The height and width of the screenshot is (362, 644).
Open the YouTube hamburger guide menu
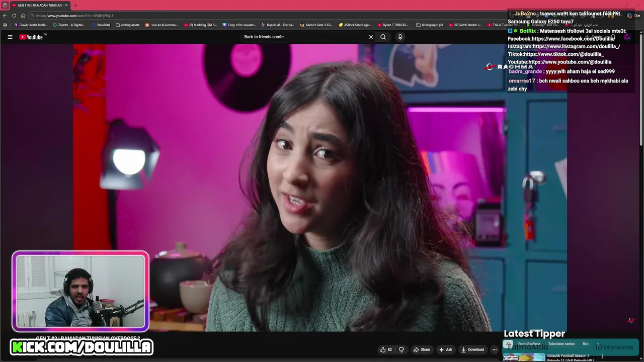pos(10,37)
